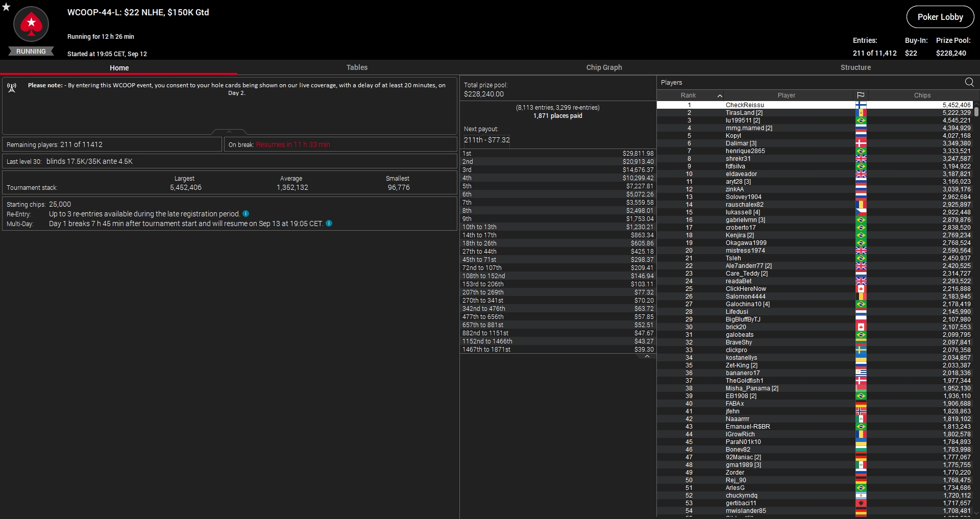Click the 207th to 269th payout row

(x=558, y=292)
